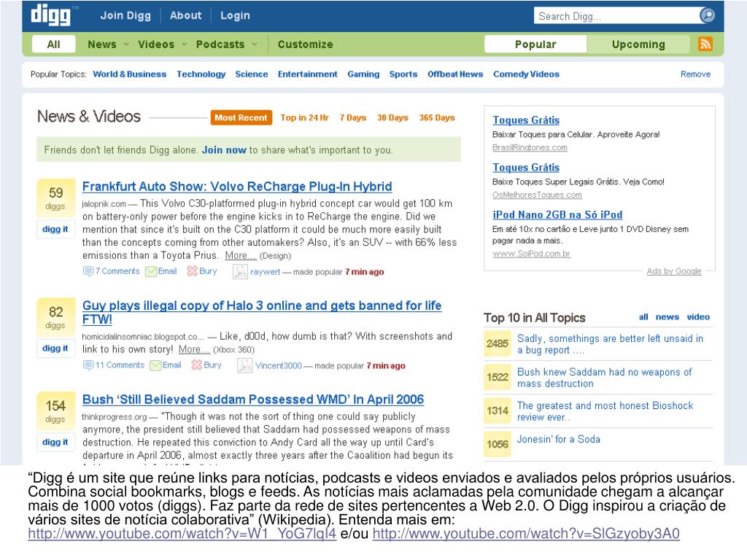Expand the Videos dropdown arrow
747x560 pixels.
click(184, 44)
